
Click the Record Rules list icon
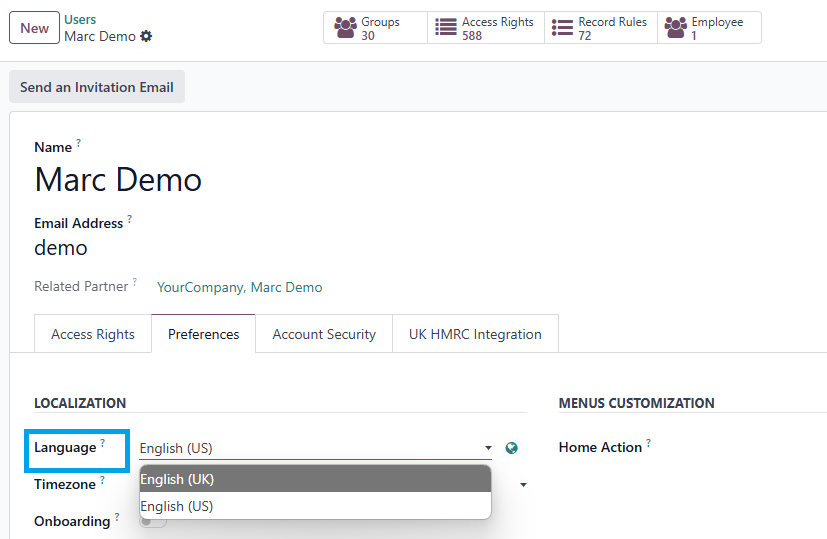pos(562,27)
